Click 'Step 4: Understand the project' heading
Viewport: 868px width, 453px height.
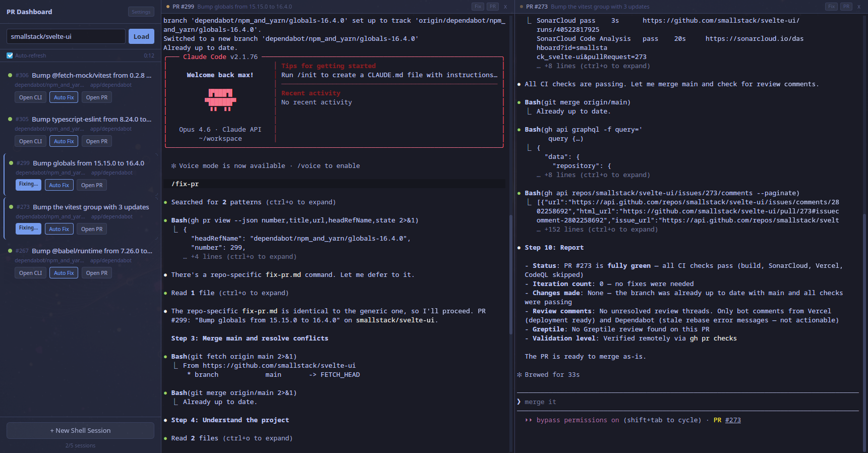pos(230,420)
